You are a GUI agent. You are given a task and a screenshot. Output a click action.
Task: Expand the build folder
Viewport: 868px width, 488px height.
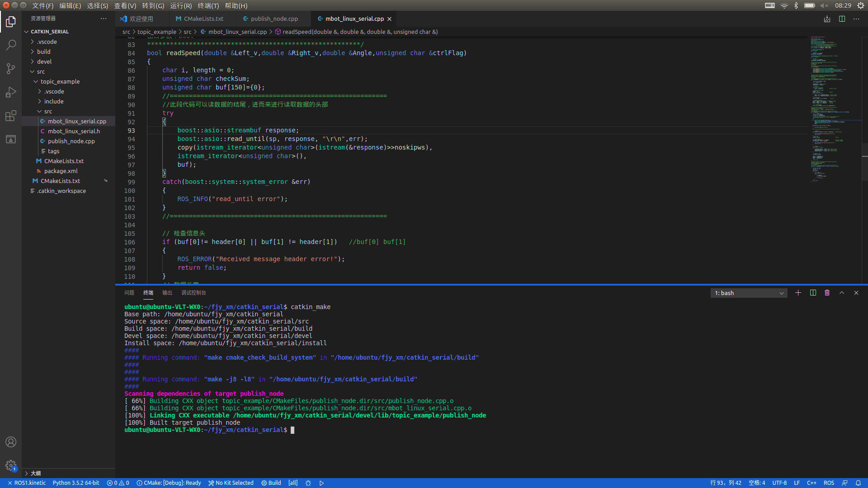click(x=43, y=52)
